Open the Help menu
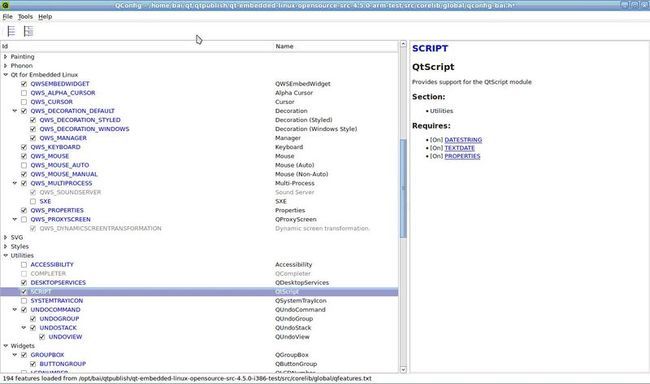The width and height of the screenshot is (650, 384). click(45, 17)
